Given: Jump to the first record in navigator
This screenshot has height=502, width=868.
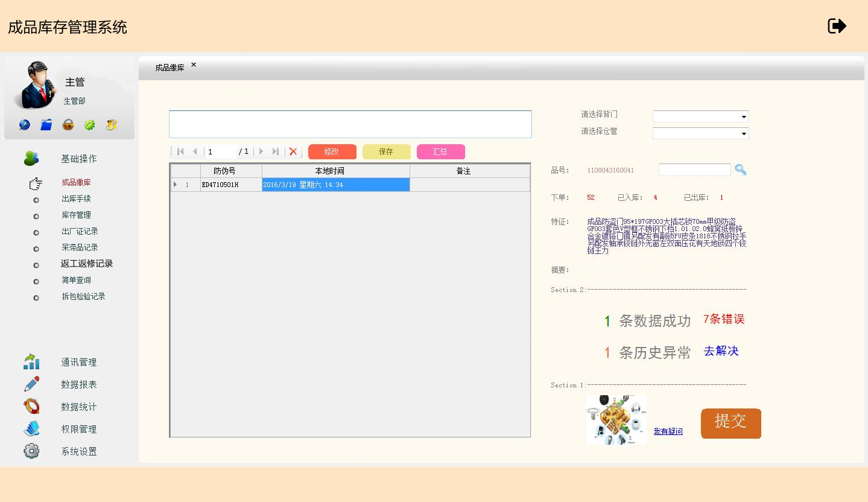Looking at the screenshot, I should click(180, 151).
